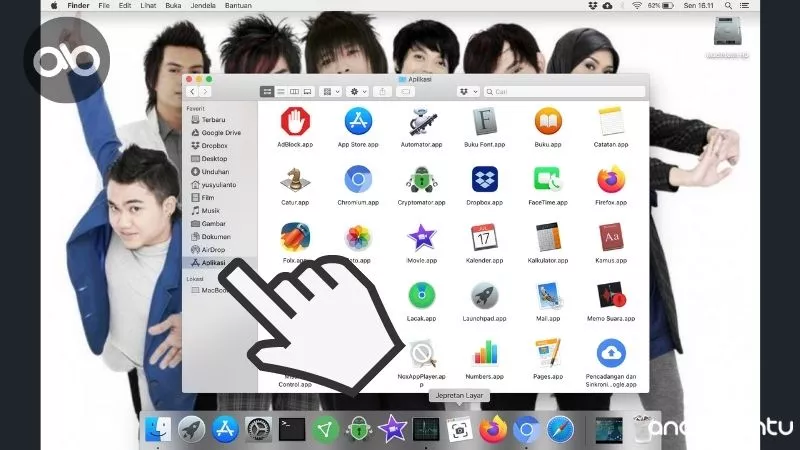Open Jepretan Layar screenshot app in Dock
The height and width of the screenshot is (450, 800).
(x=460, y=429)
